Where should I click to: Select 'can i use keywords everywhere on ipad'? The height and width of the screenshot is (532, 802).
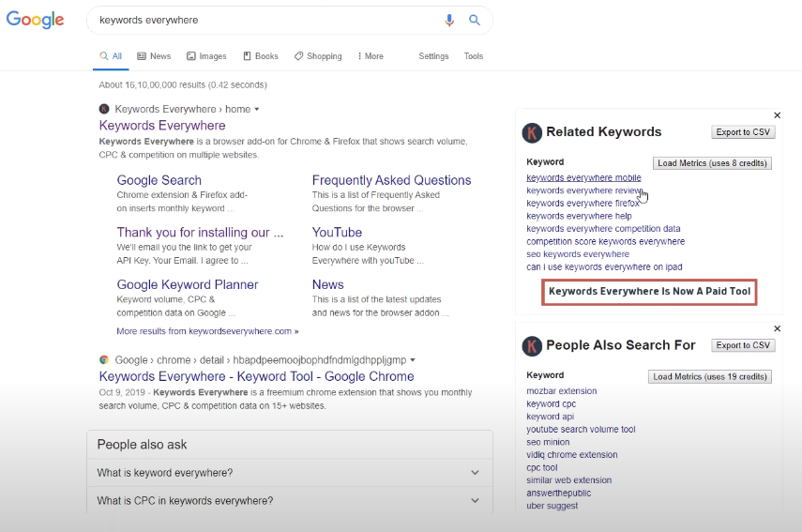pos(605,267)
